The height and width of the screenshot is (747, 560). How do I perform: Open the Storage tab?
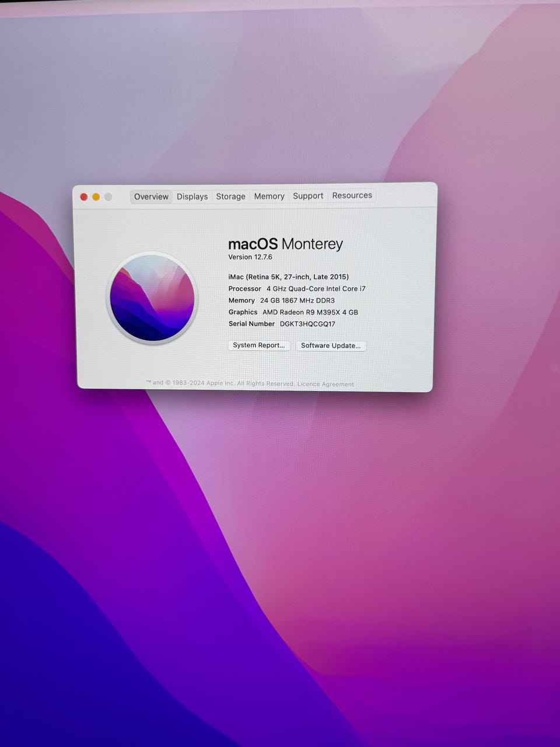[x=230, y=197]
